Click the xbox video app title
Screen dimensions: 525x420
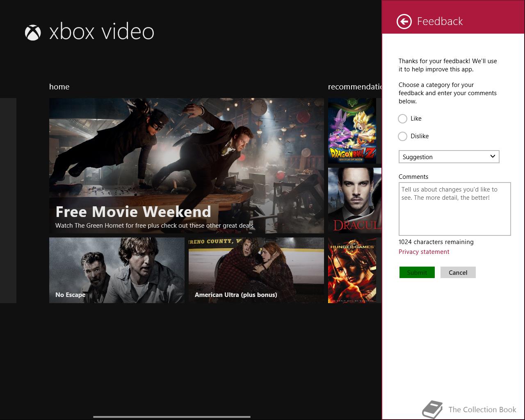[102, 32]
